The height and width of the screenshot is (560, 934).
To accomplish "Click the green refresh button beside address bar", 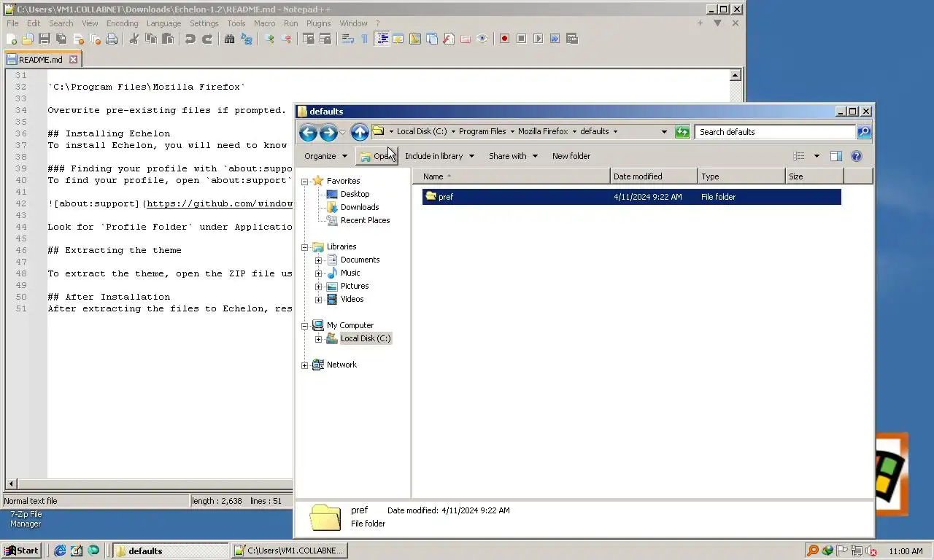I will 682,132.
